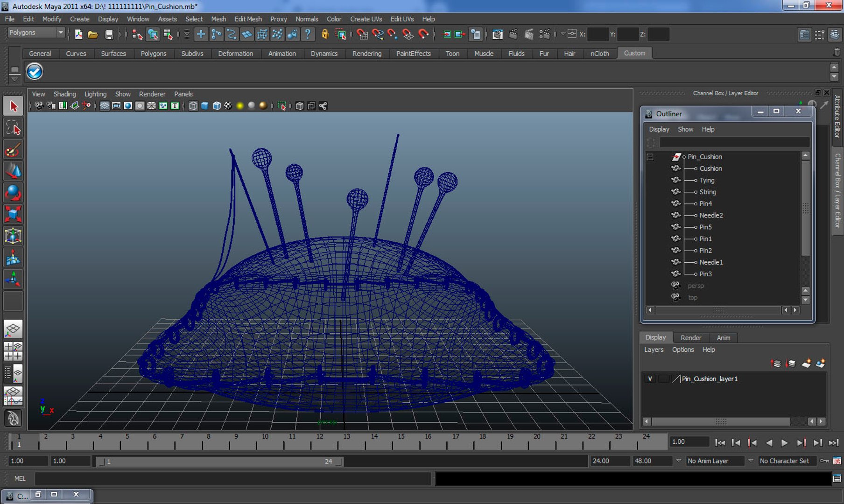Image resolution: width=844 pixels, height=504 pixels.
Task: Click the New Scene toolbar icon
Action: (78, 34)
